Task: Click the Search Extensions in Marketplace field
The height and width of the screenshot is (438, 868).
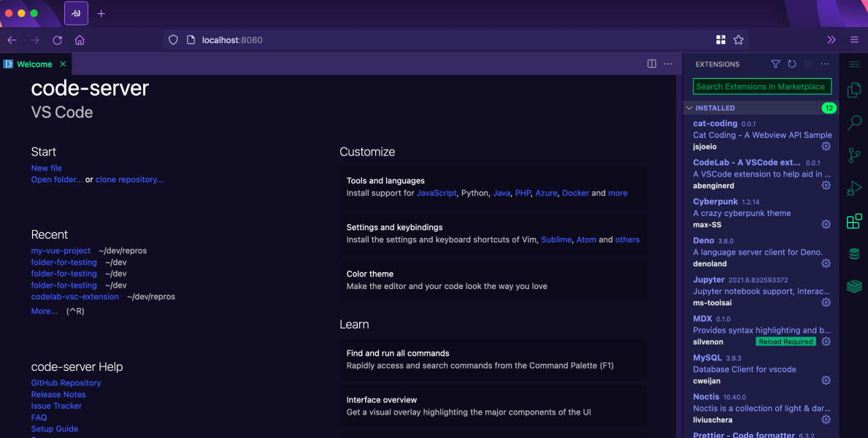Action: pyautogui.click(x=761, y=86)
